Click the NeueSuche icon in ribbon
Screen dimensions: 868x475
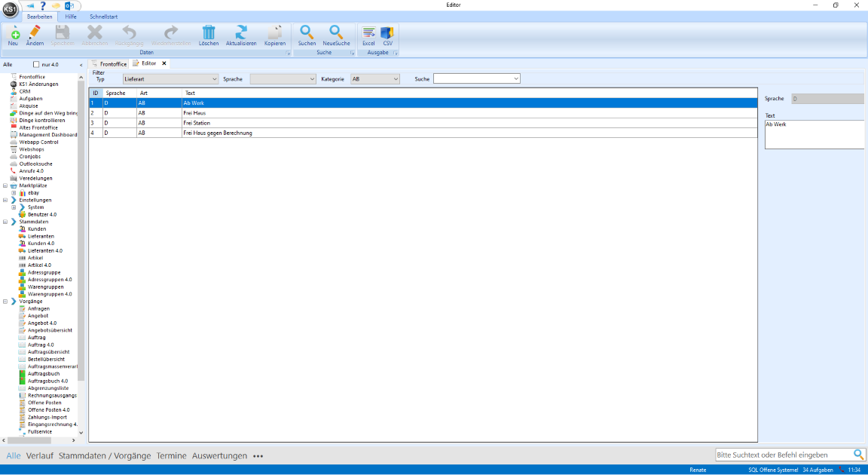pyautogui.click(x=336, y=32)
